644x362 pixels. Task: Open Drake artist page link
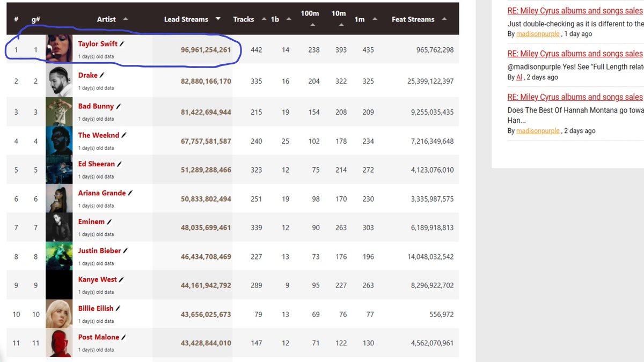pyautogui.click(x=88, y=75)
